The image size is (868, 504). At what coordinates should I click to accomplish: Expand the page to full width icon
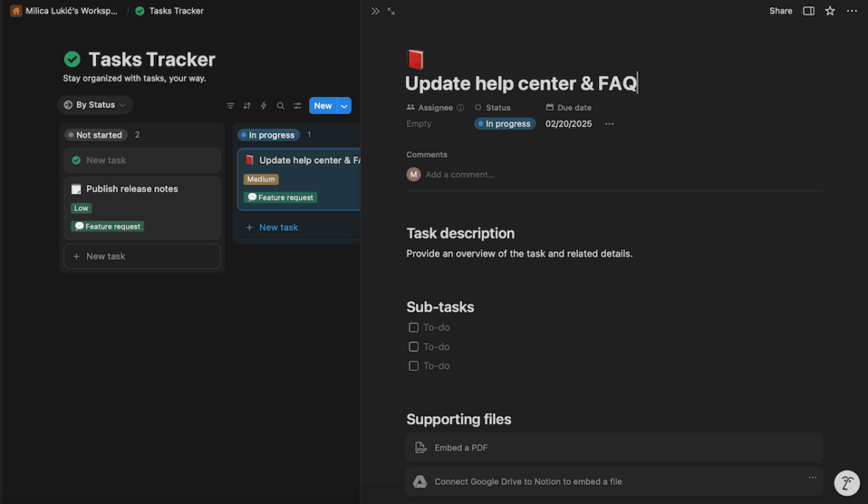pyautogui.click(x=391, y=11)
